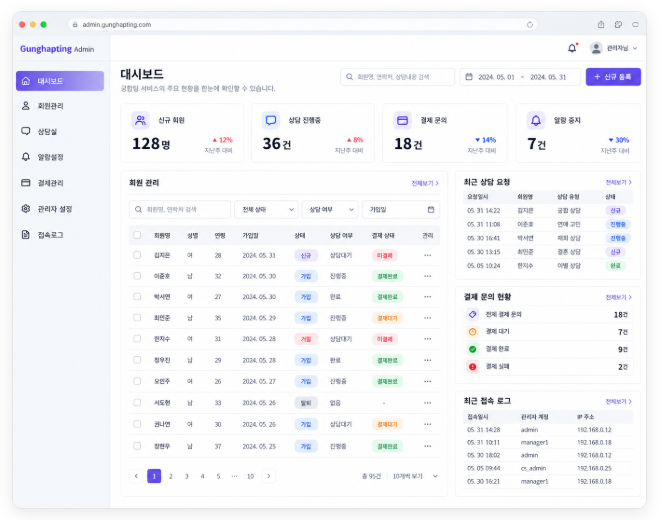This screenshot has height=520, width=664.
Task: Click the orange clock icon beside 결제 대기
Action: [x=473, y=332]
